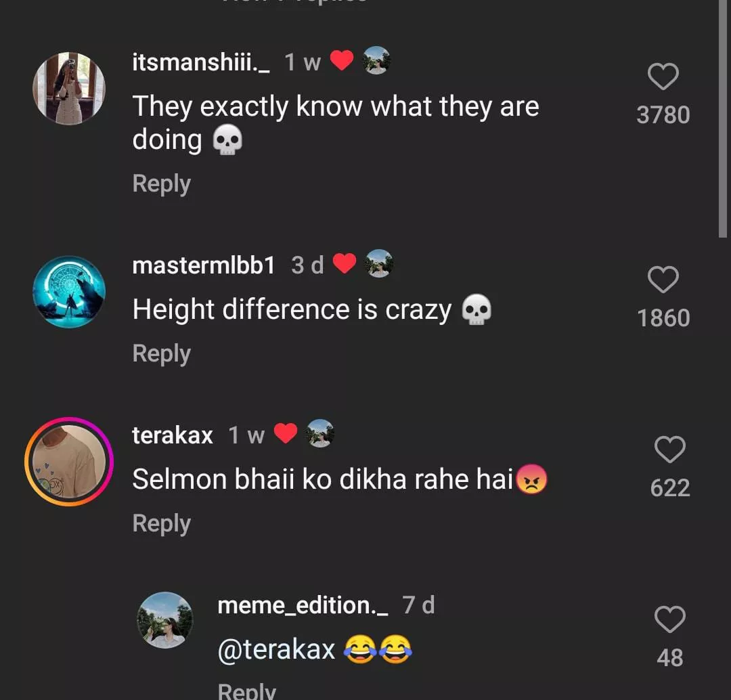Image resolution: width=731 pixels, height=700 pixels.
Task: Open username meme_edition._ profile link
Action: [x=303, y=605]
